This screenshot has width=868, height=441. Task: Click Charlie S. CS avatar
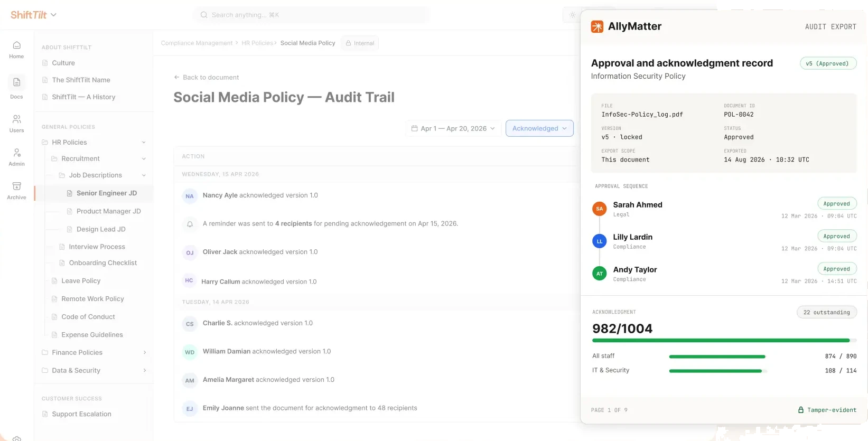[x=190, y=324]
